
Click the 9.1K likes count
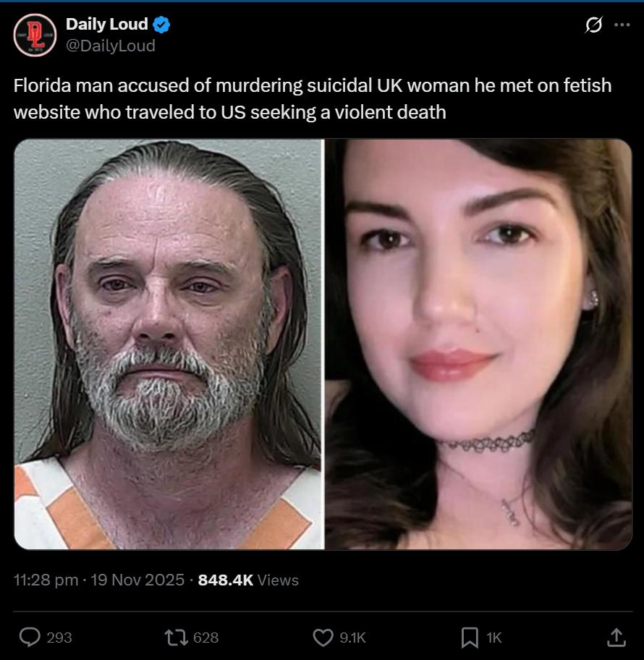pyautogui.click(x=352, y=638)
